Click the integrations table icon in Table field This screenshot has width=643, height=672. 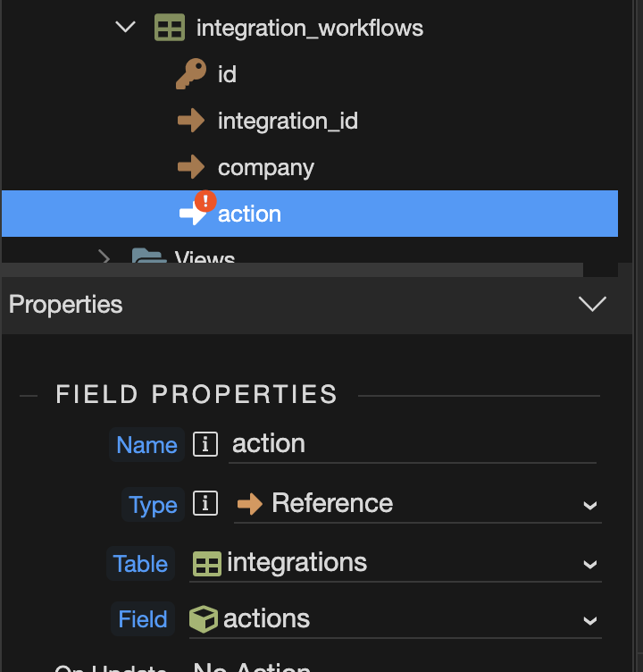coord(207,563)
